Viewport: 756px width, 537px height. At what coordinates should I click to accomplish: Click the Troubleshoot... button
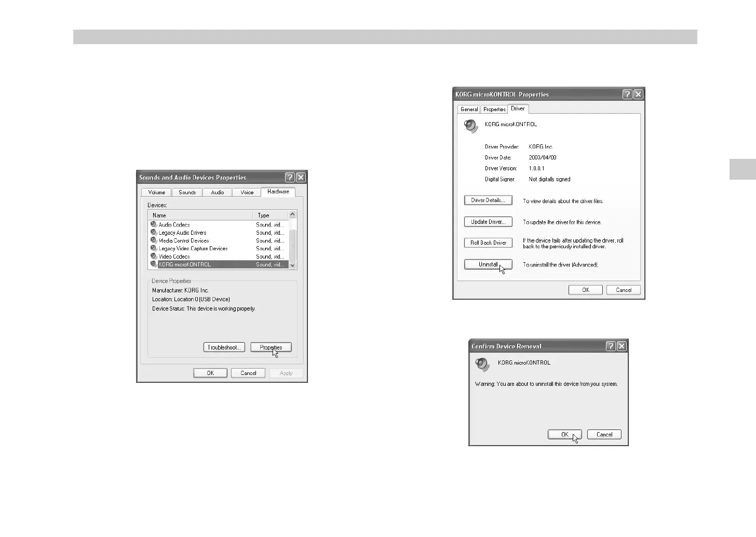coord(224,347)
